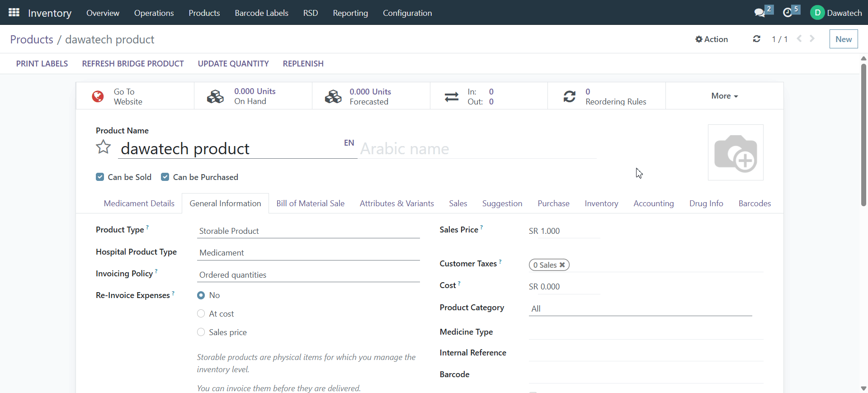This screenshot has width=868, height=393.
Task: Go to next record arrow
Action: pos(812,38)
